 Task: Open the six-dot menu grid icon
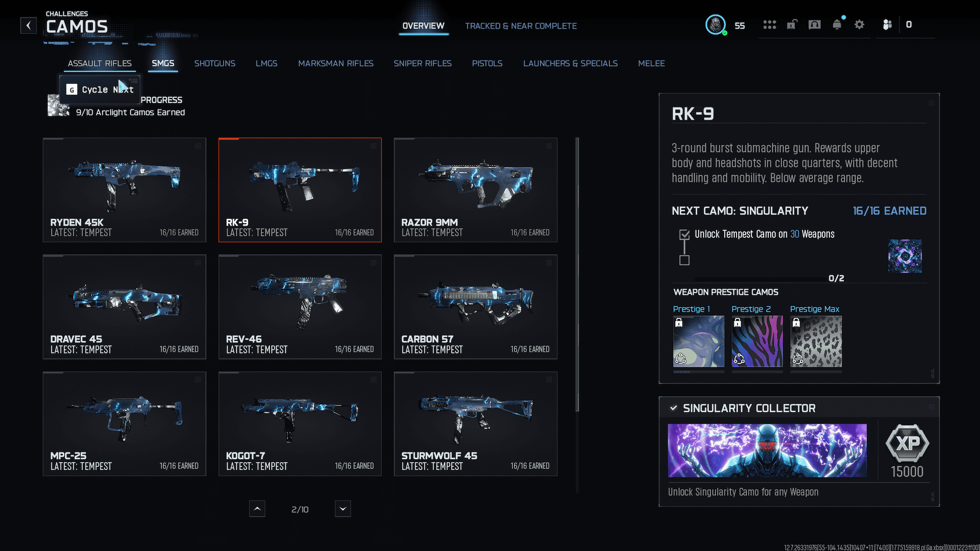pyautogui.click(x=769, y=24)
